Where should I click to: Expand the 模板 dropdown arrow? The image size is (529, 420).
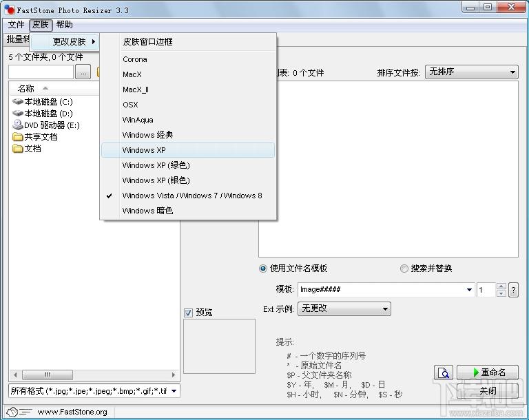469,290
